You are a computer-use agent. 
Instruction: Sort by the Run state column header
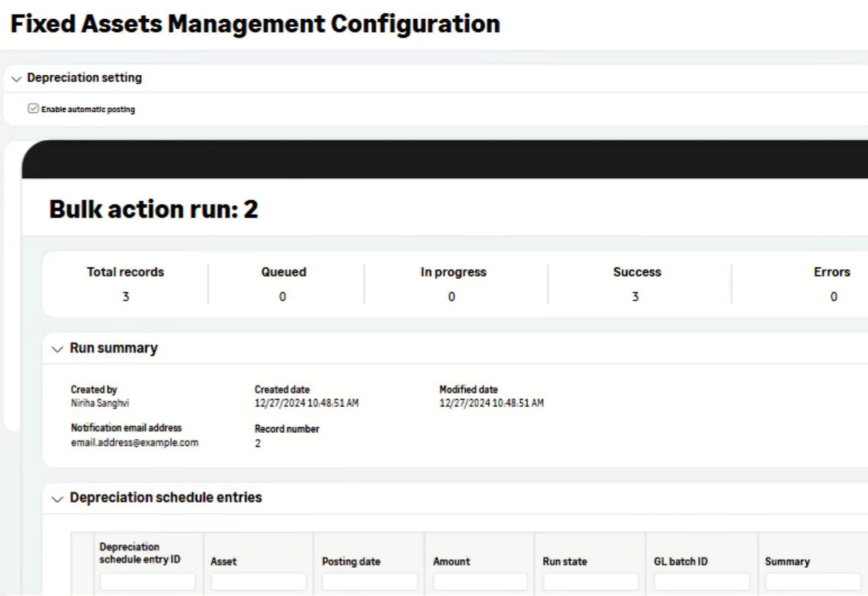565,561
